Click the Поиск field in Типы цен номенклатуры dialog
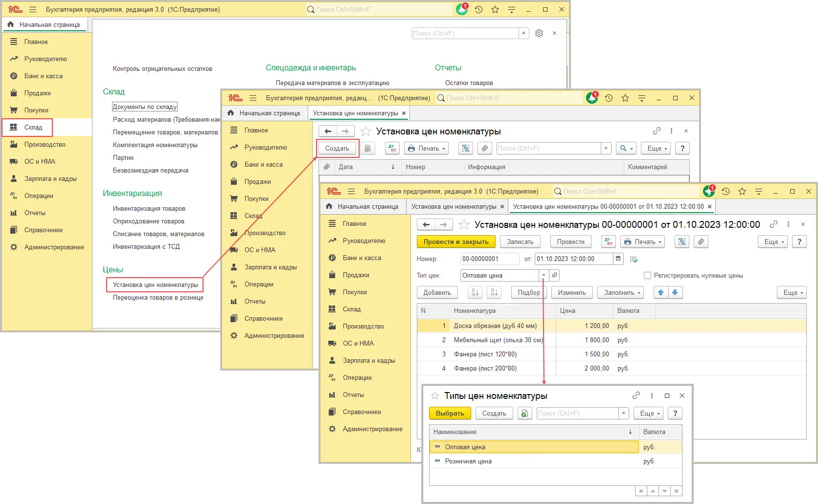Screen dimensions: 818x504 578,413
